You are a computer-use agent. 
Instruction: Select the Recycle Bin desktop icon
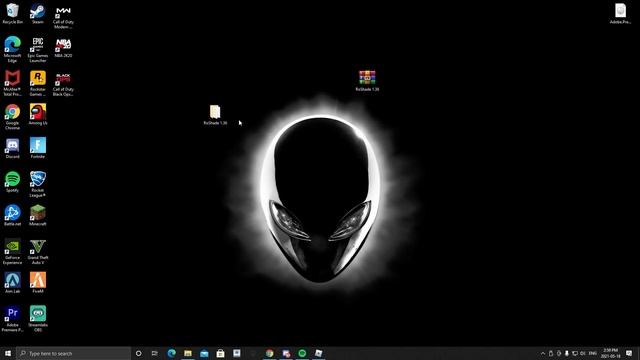(x=12, y=13)
